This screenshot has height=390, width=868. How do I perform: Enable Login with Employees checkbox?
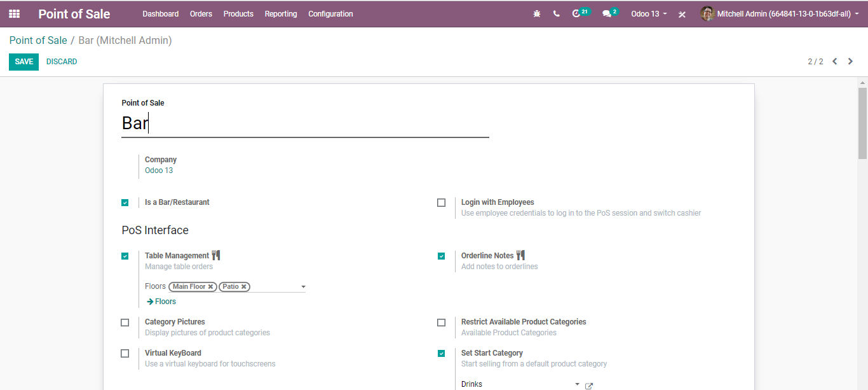[x=442, y=203]
